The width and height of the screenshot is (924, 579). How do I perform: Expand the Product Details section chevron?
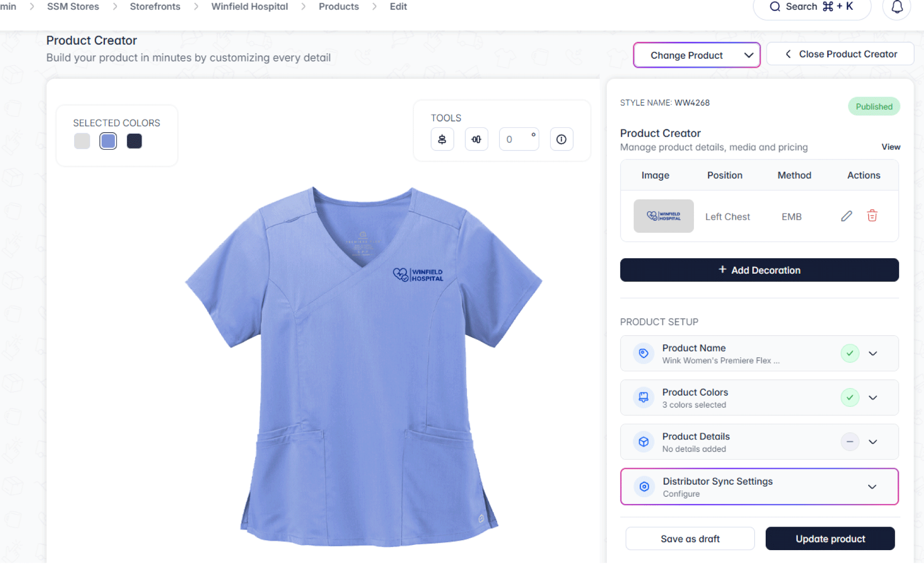point(873,442)
